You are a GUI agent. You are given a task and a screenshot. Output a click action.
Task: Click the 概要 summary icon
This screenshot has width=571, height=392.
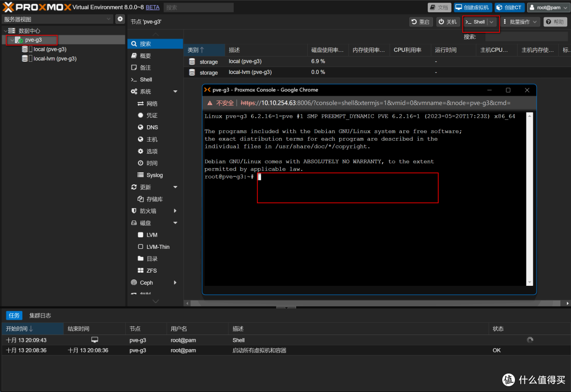pos(134,55)
